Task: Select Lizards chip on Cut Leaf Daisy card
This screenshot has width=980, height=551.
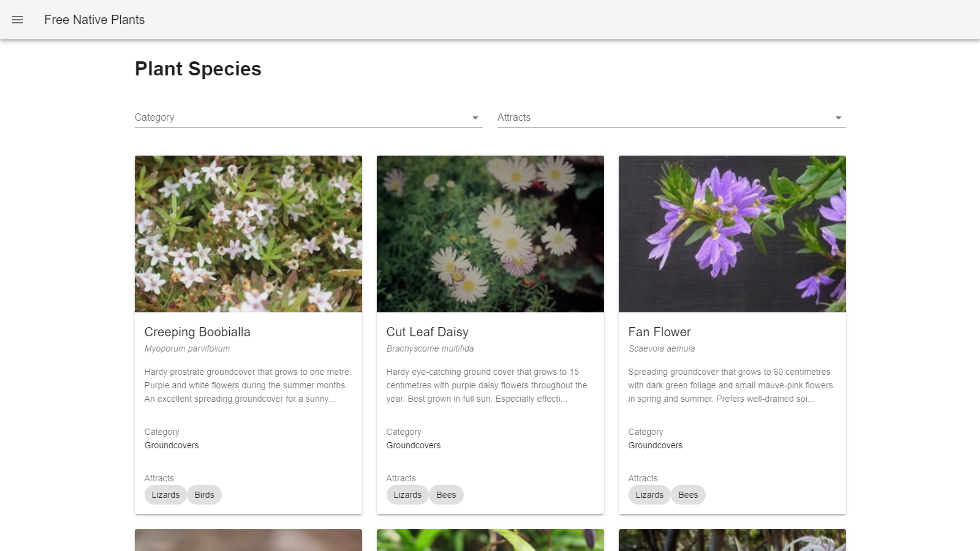Action: [407, 495]
